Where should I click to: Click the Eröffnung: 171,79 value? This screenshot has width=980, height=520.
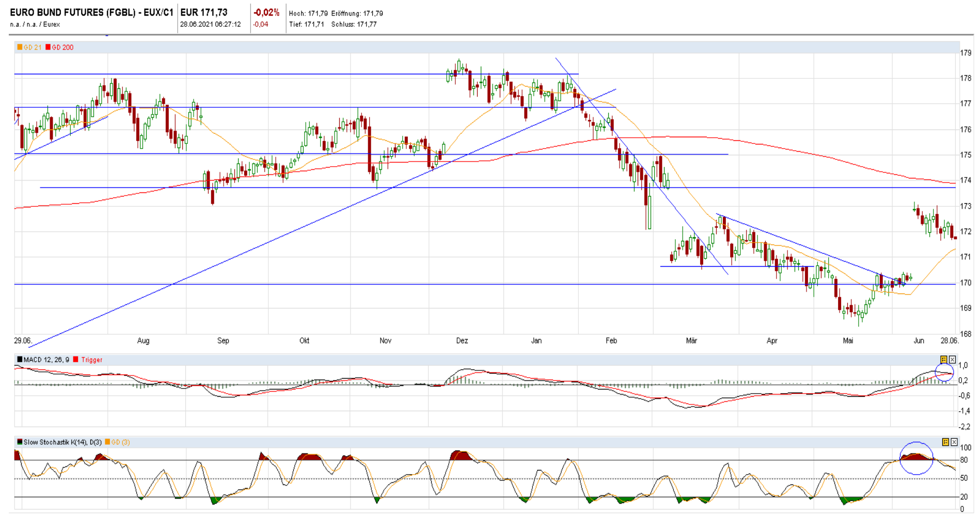tap(357, 13)
